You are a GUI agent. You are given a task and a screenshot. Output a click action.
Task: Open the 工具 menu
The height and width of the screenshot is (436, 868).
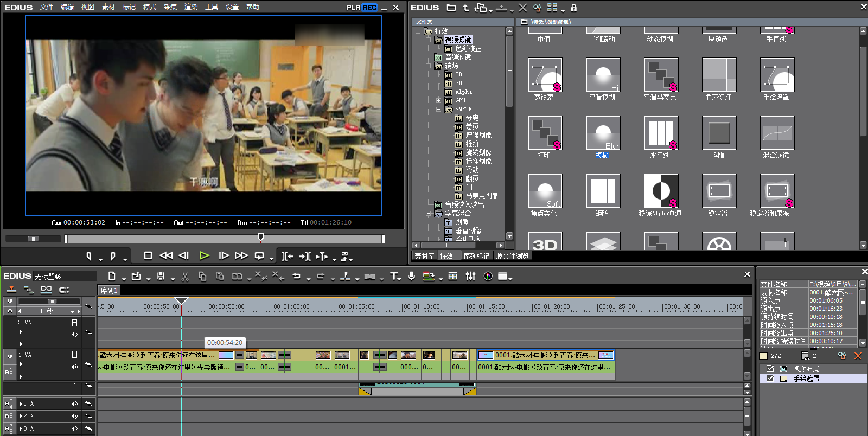212,7
